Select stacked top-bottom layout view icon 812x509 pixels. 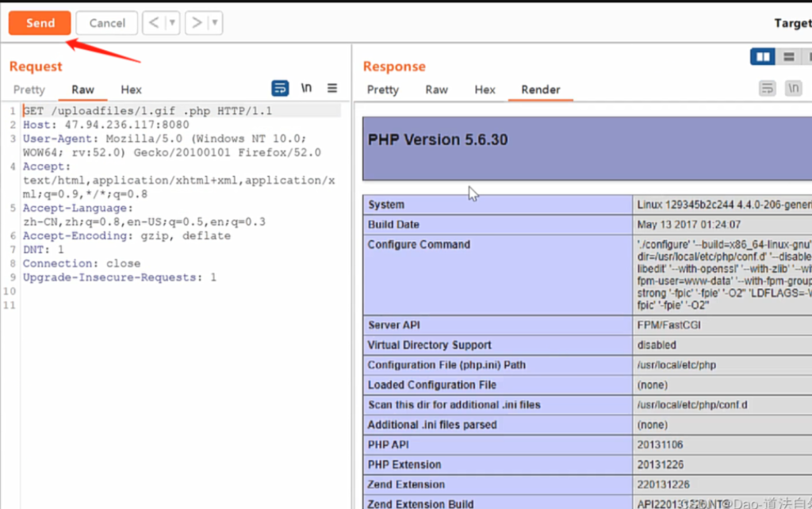pos(789,57)
